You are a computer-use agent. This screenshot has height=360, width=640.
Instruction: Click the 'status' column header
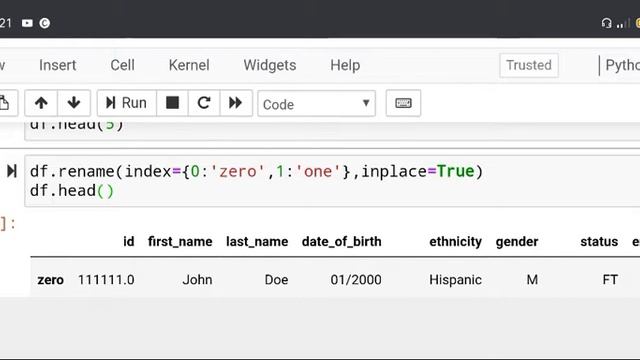[599, 242]
